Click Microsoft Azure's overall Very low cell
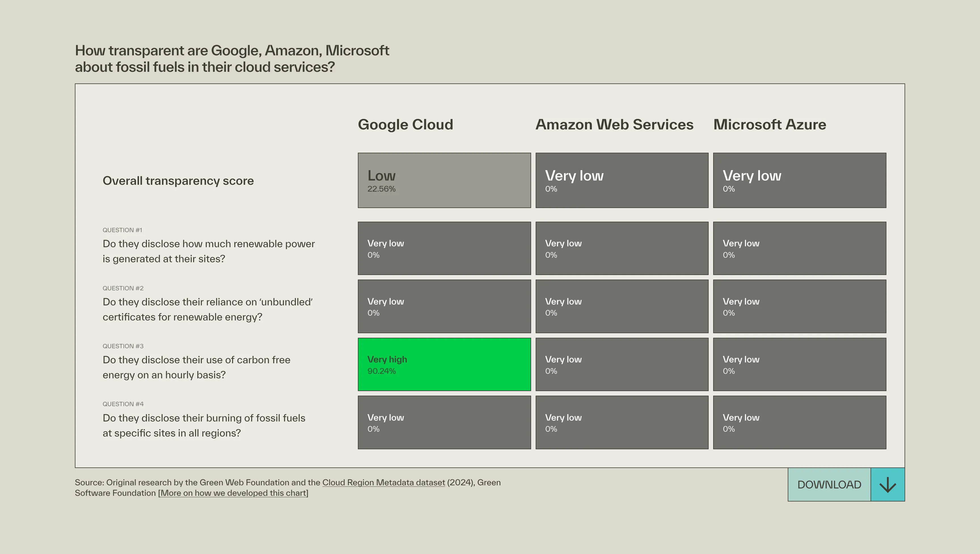This screenshot has height=554, width=980. coord(799,181)
